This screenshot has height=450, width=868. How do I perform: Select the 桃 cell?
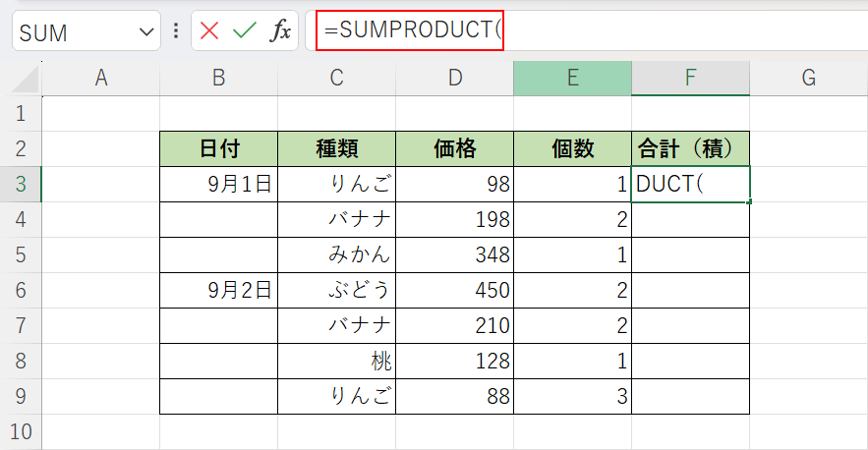[x=336, y=361]
